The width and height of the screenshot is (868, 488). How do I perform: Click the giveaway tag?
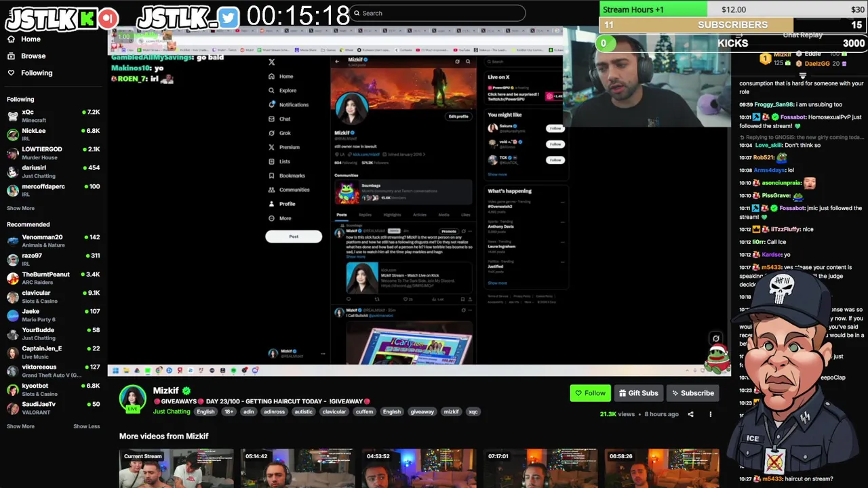click(x=422, y=411)
